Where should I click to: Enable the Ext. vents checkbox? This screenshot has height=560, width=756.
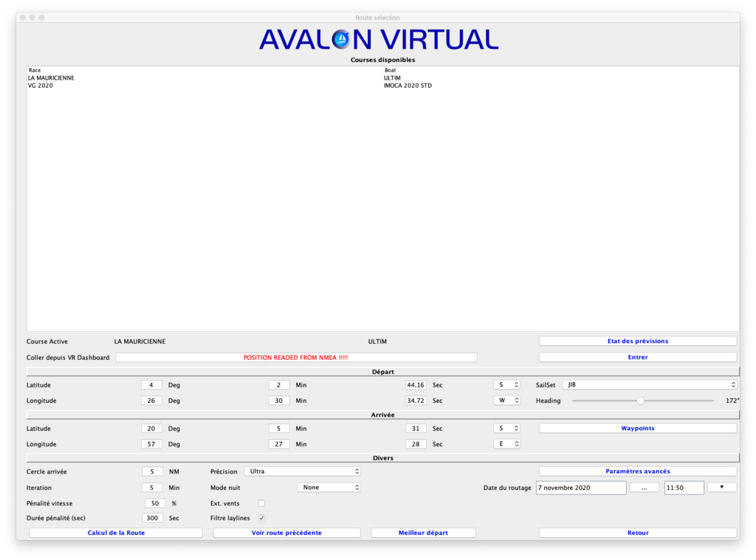click(261, 503)
